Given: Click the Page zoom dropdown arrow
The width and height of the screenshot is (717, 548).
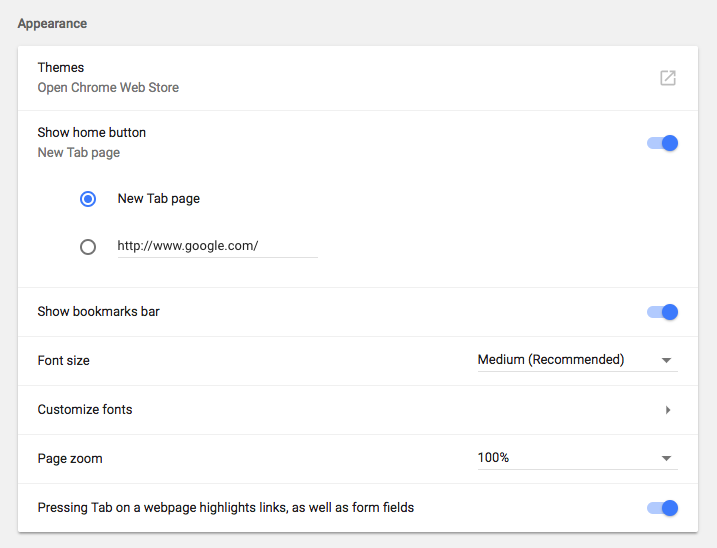Looking at the screenshot, I should (666, 458).
